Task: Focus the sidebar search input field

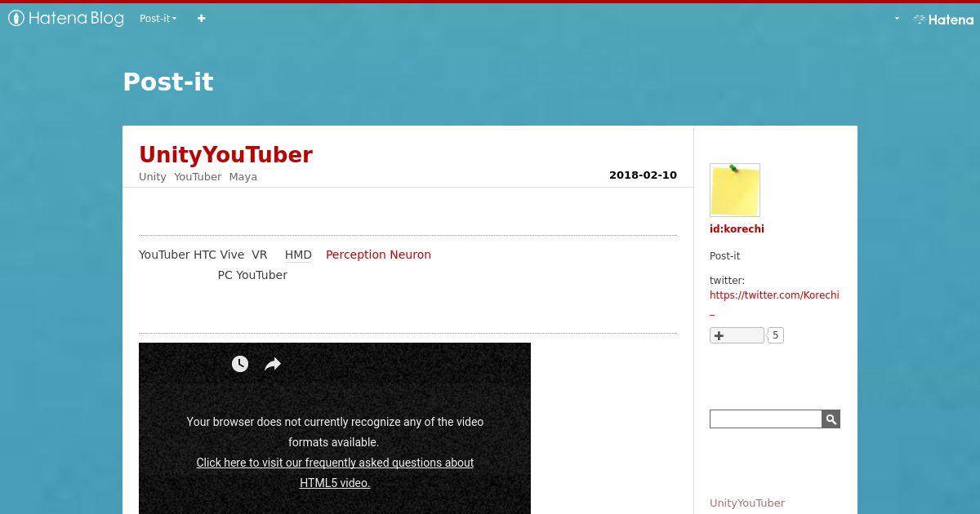Action: click(765, 419)
